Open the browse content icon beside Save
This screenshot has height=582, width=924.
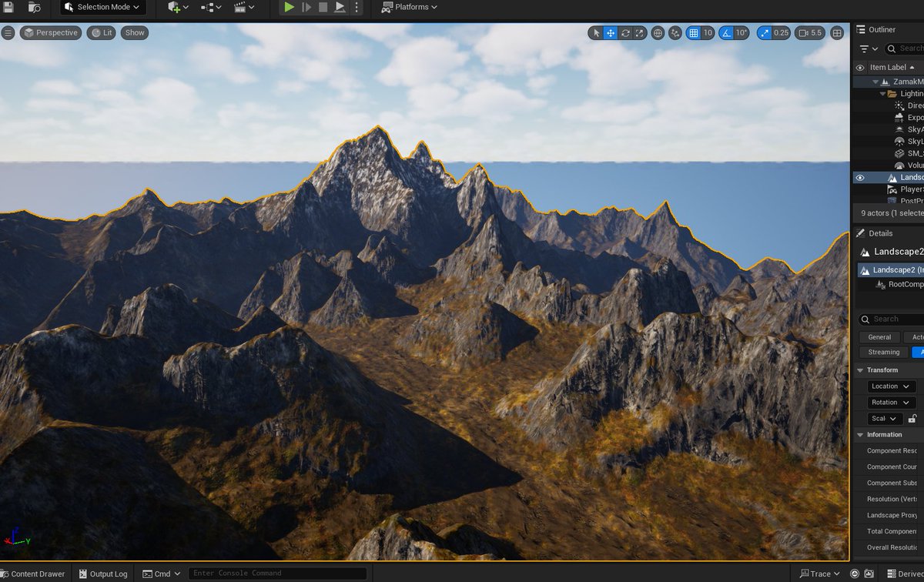point(34,7)
